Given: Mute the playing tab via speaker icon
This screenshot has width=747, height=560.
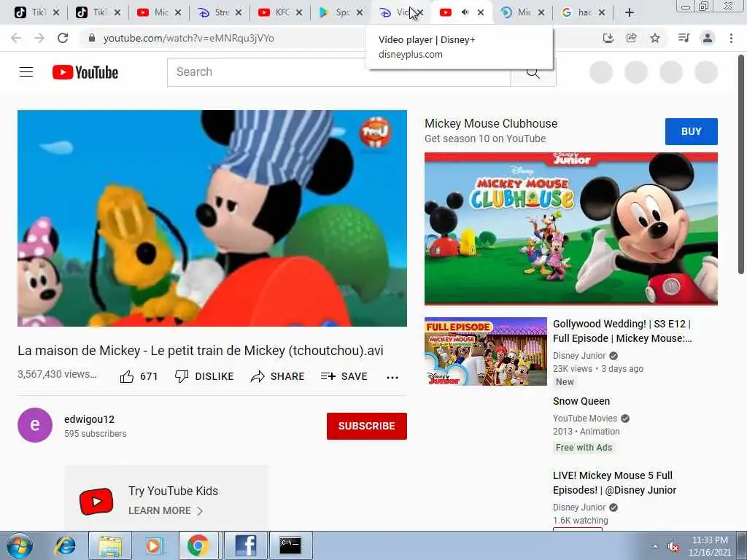Looking at the screenshot, I should 465,12.
